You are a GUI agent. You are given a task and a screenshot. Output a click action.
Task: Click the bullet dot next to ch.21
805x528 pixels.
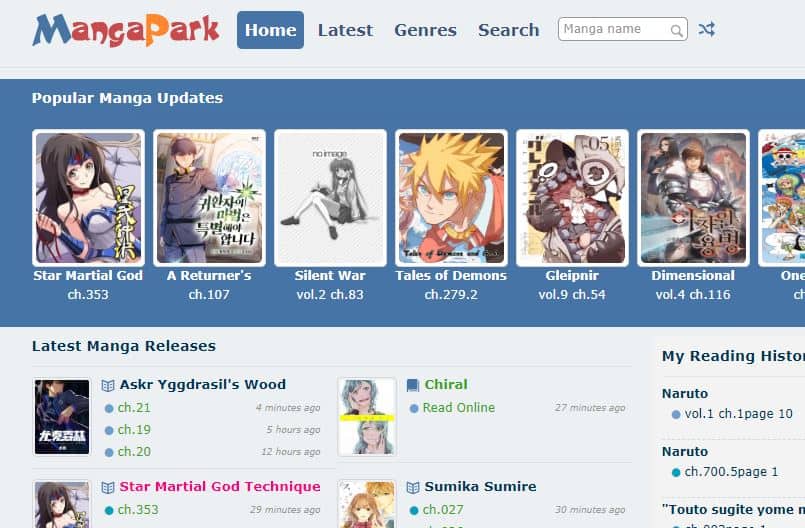point(109,408)
